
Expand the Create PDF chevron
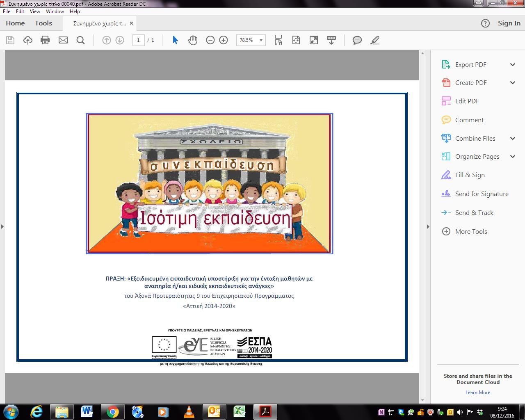pos(513,83)
